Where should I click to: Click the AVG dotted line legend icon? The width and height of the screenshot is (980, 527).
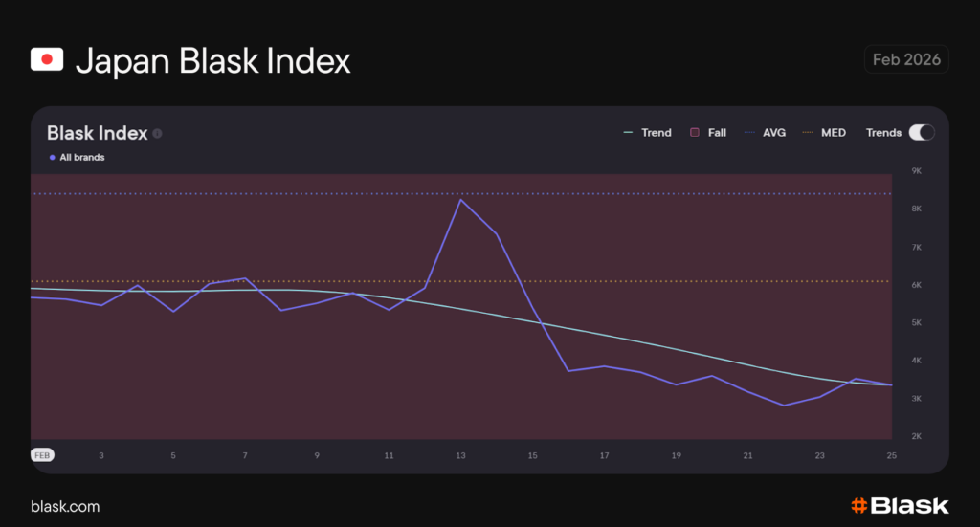point(749,133)
